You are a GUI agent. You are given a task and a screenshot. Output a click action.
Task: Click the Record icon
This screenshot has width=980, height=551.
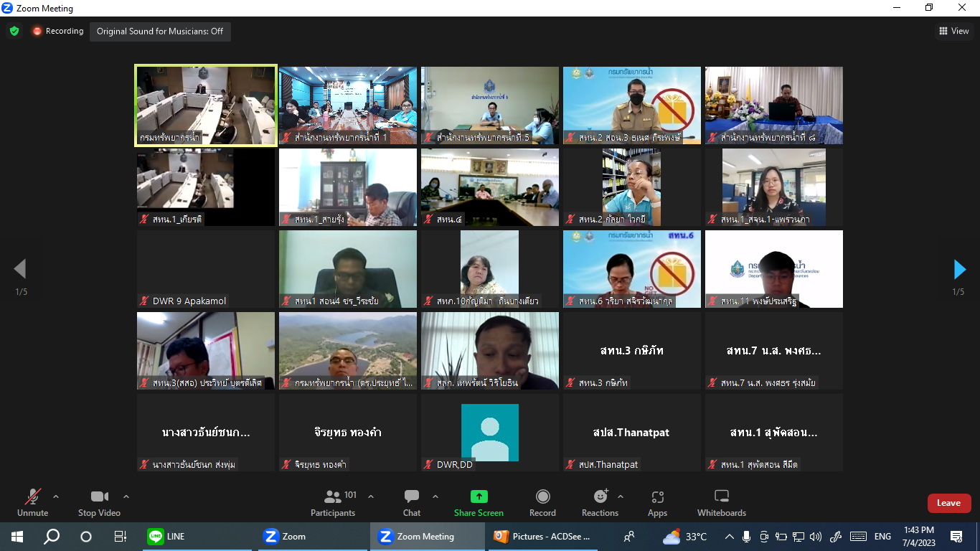point(543,496)
